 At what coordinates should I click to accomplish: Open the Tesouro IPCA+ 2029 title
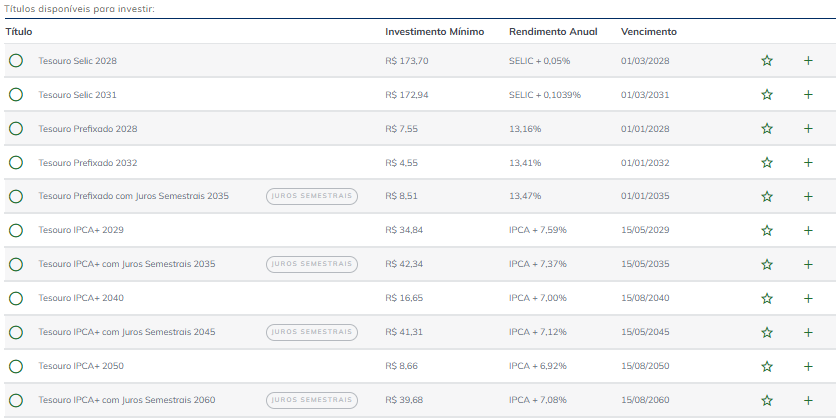click(81, 230)
